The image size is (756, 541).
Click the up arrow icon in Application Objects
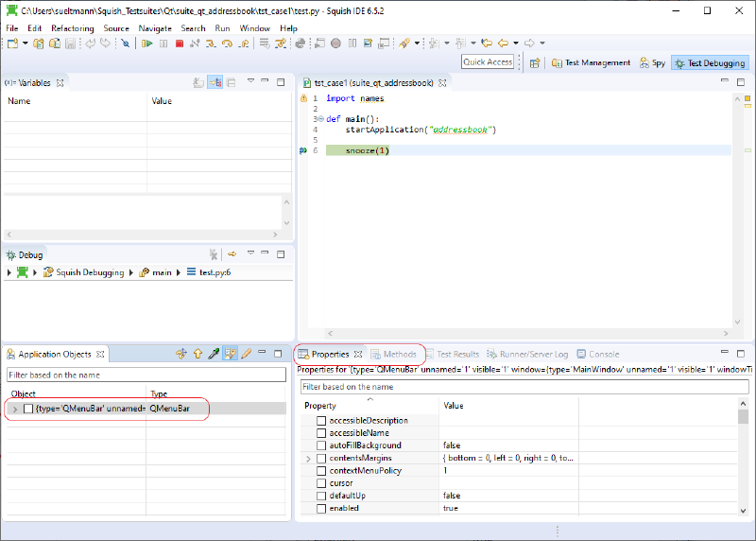pos(198,354)
